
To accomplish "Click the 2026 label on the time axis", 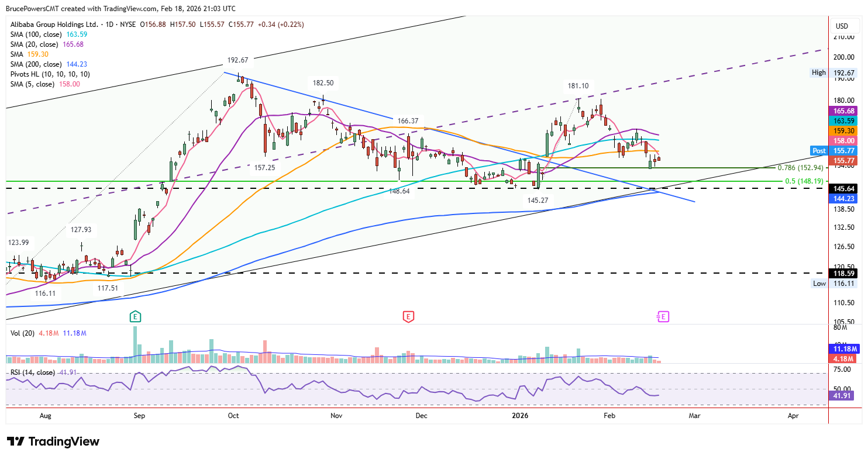I will point(519,416).
